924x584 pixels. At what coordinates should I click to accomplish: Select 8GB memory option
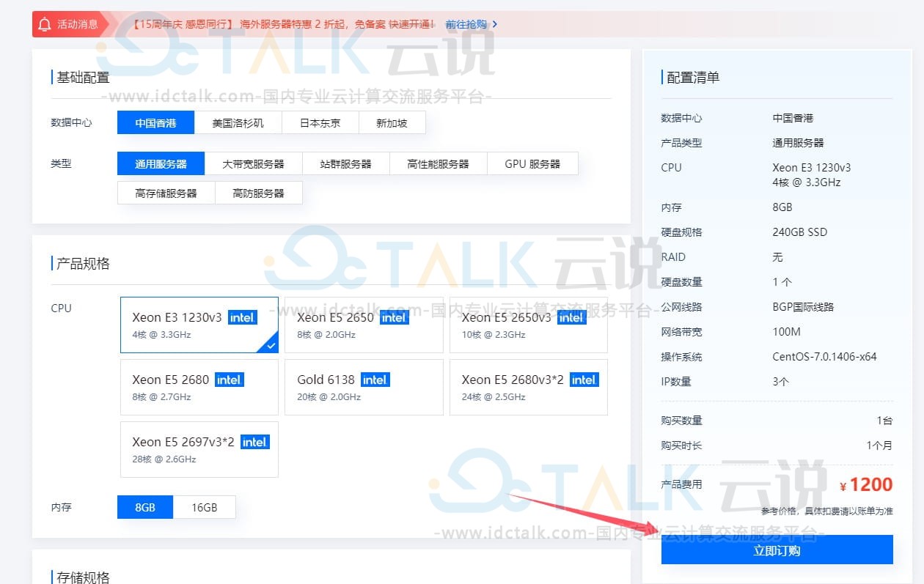point(145,507)
